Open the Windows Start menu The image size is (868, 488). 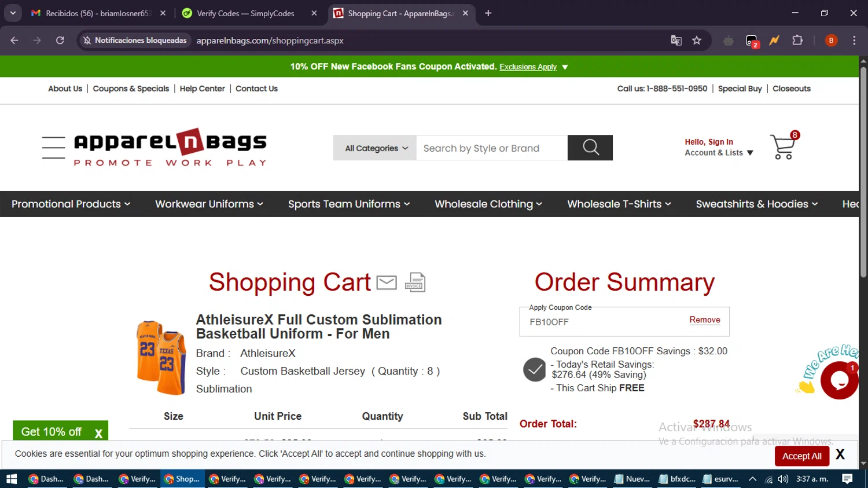12,479
